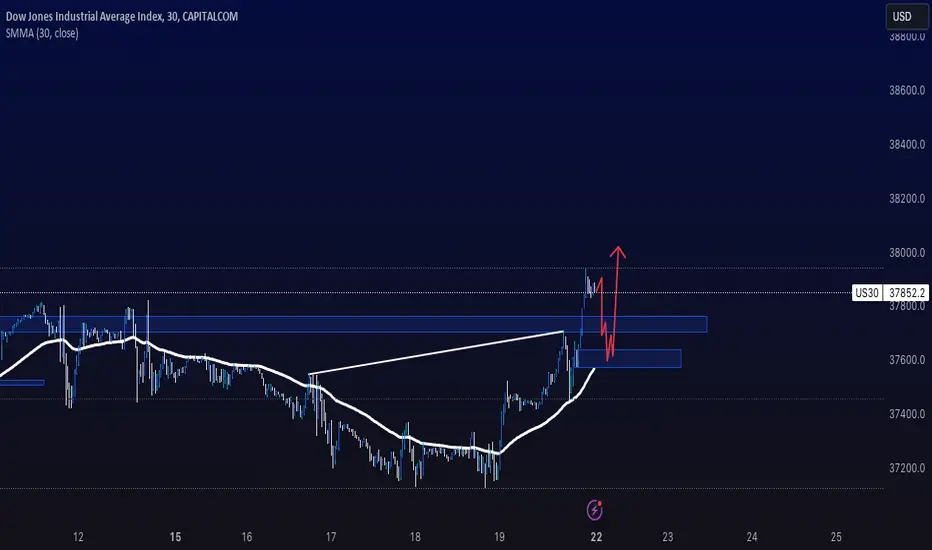
Task: Click the 37200.0 price axis label
Action: tap(907, 468)
